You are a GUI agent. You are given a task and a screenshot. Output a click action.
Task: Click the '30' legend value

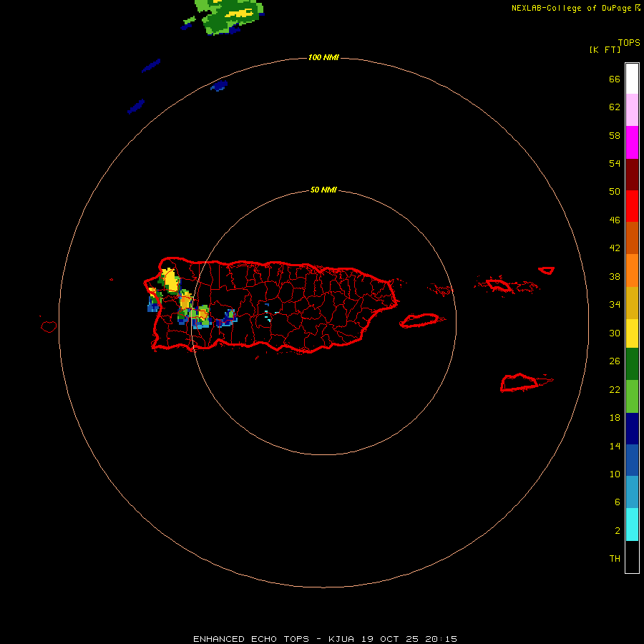point(615,333)
